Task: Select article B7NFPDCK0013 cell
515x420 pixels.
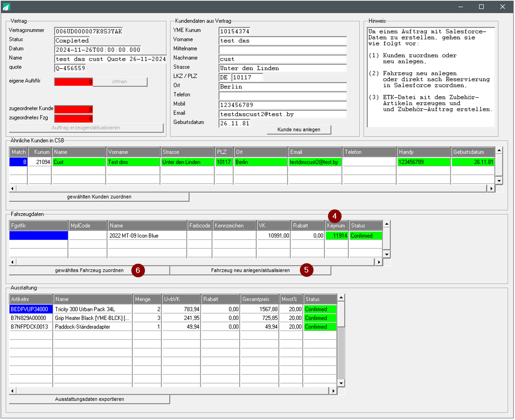Action: tap(31, 327)
